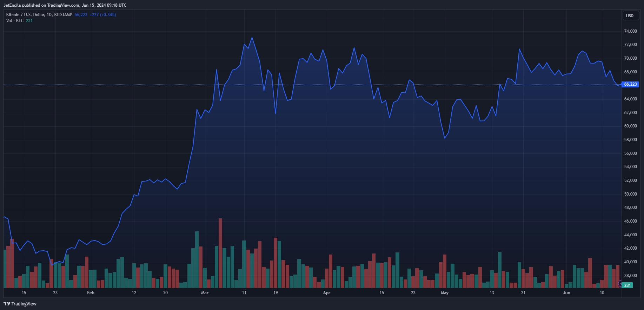644x310 pixels.
Task: Click the Apr label on time axis
Action: coord(326,293)
